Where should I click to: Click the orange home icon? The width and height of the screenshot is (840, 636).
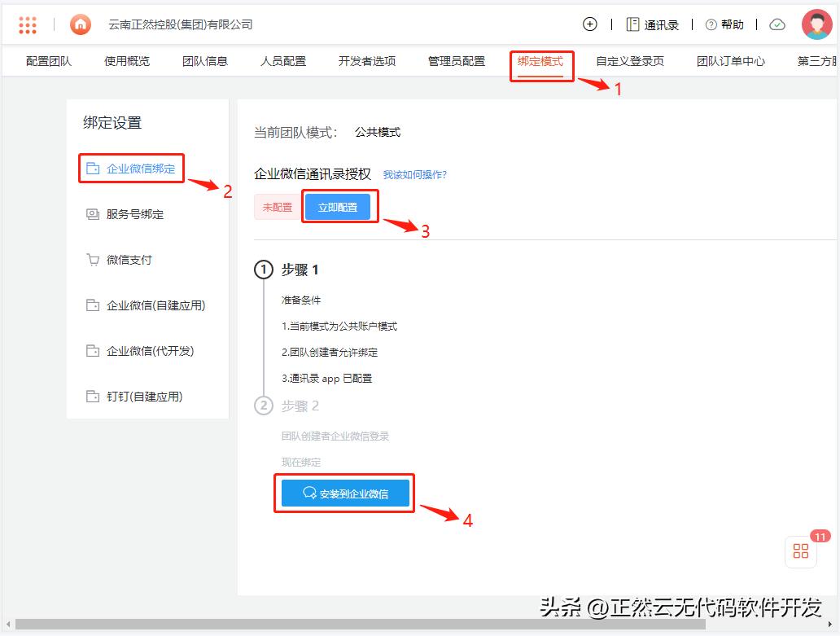80,24
